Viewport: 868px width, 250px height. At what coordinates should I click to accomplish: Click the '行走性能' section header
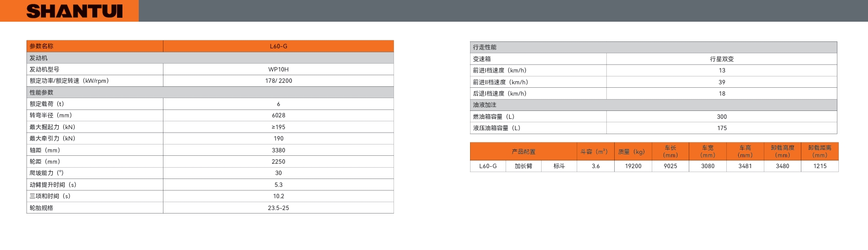point(654,47)
